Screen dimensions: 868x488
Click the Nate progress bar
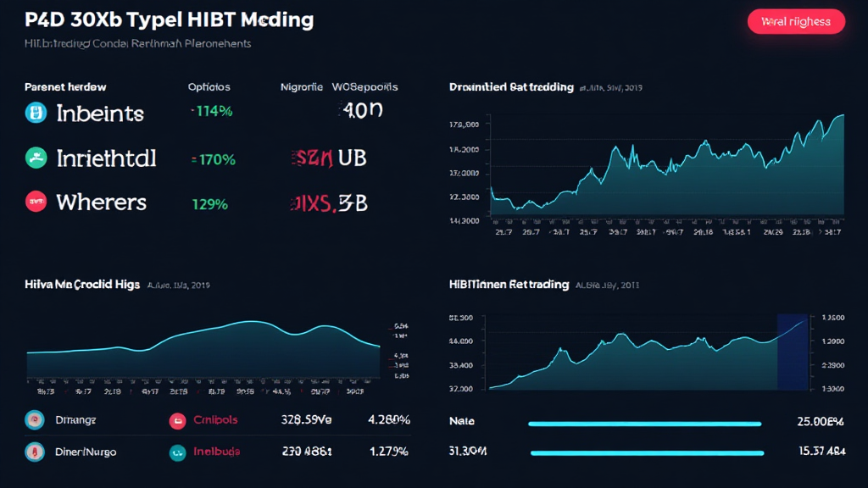[x=644, y=423]
